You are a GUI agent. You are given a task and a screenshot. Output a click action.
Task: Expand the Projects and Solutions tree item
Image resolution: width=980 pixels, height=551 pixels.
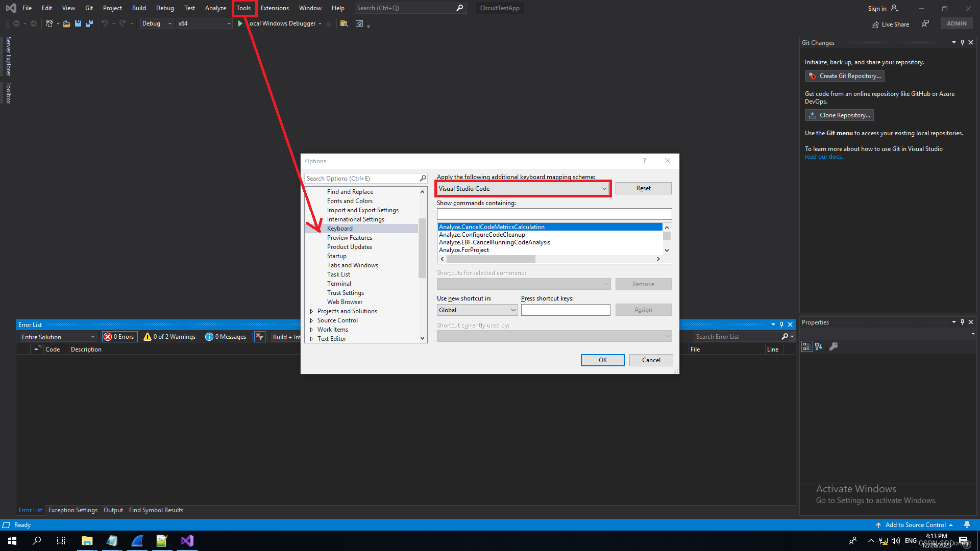pyautogui.click(x=312, y=311)
